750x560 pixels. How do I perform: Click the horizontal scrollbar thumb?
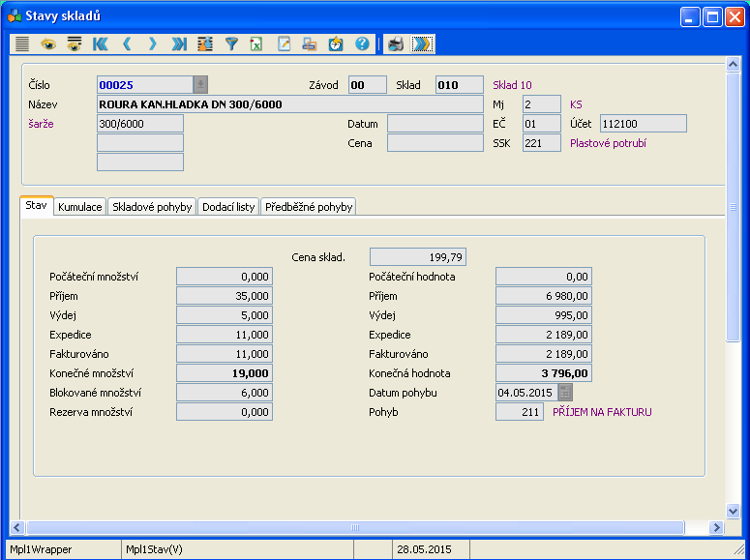[354, 527]
